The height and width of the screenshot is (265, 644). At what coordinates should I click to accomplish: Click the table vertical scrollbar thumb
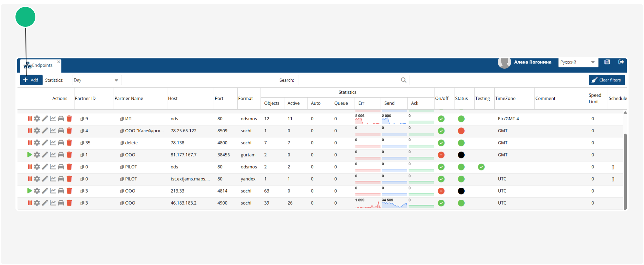click(625, 171)
